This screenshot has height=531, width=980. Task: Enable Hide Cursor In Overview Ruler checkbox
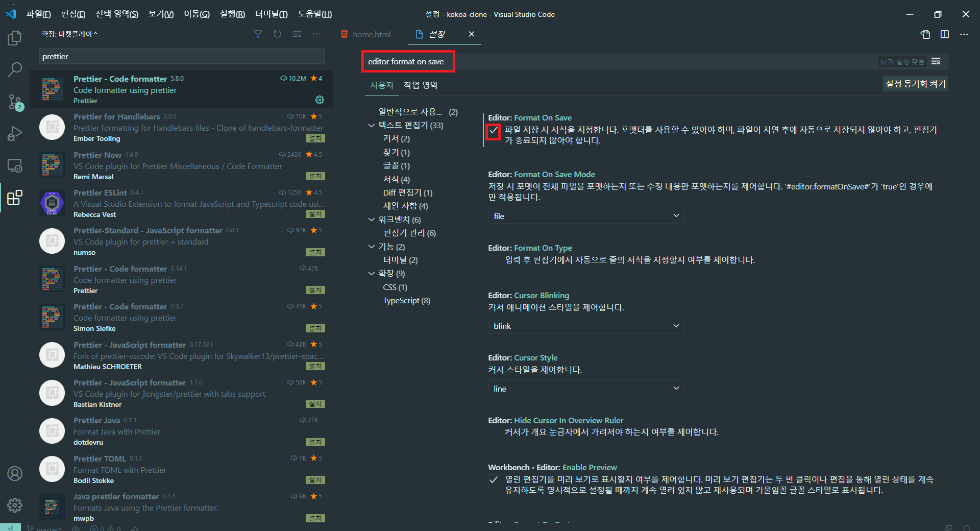point(493,432)
